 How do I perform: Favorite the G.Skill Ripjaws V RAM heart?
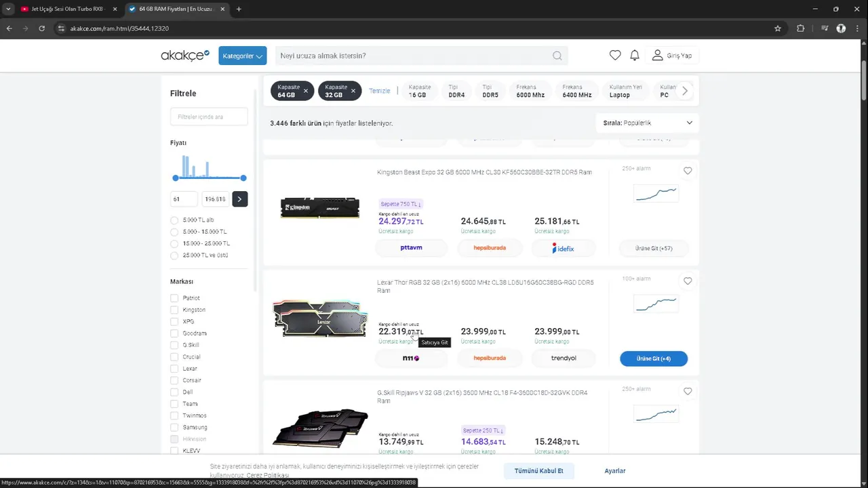point(688,391)
